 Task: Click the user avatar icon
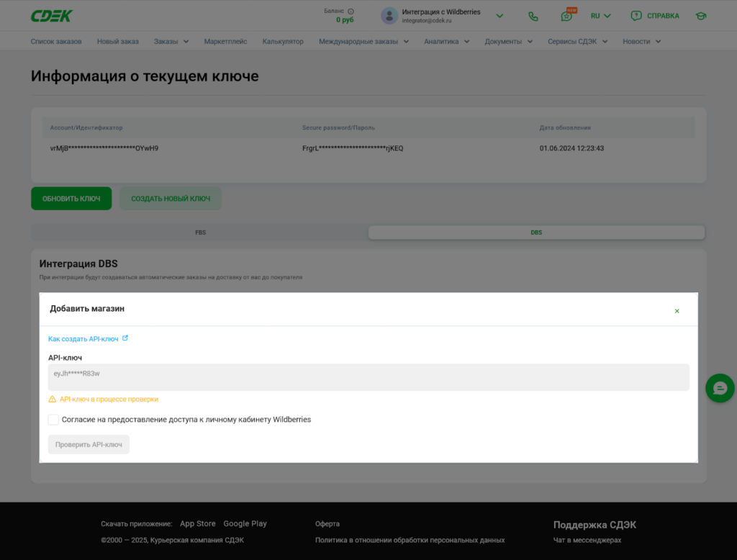[x=389, y=16]
